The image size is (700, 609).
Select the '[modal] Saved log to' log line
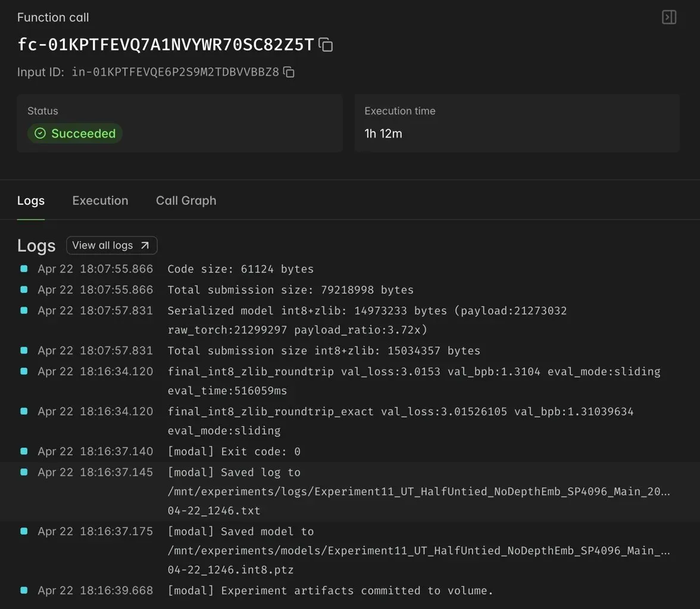click(350, 492)
